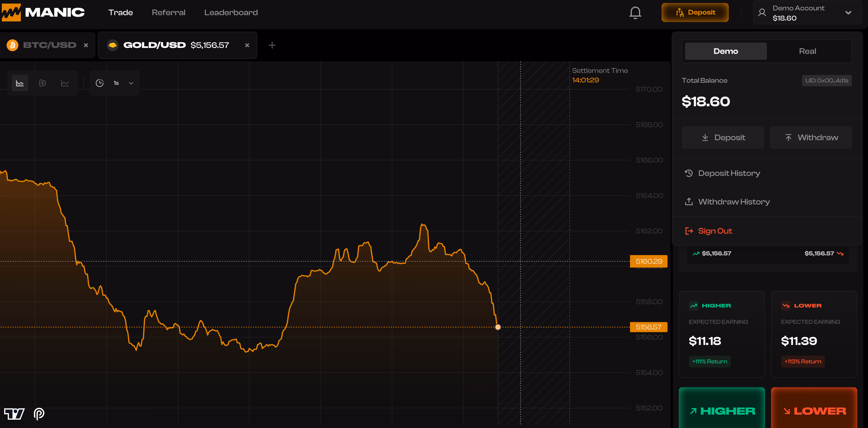Click the GOLD/USD tab price $5,156.57
The image size is (868, 428).
[210, 45]
